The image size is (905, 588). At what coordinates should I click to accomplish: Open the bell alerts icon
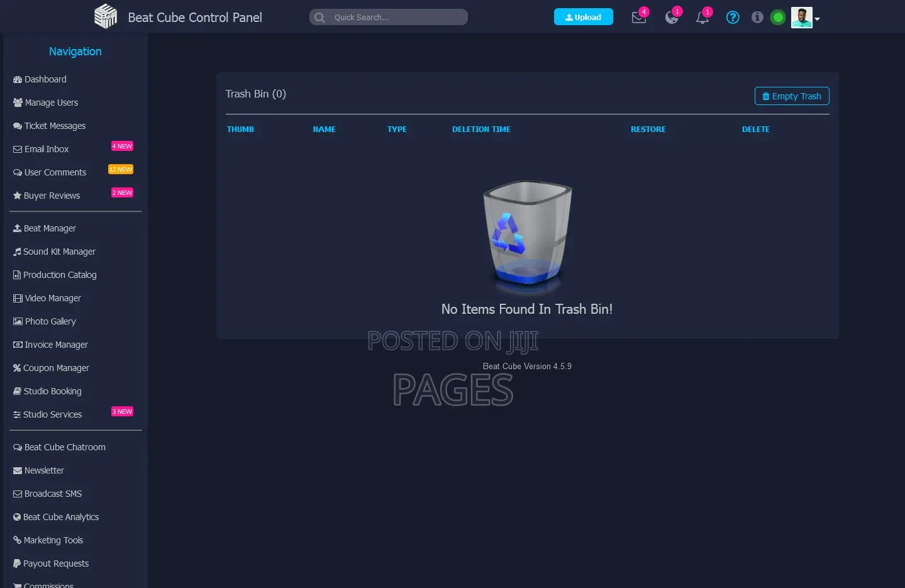(x=702, y=18)
